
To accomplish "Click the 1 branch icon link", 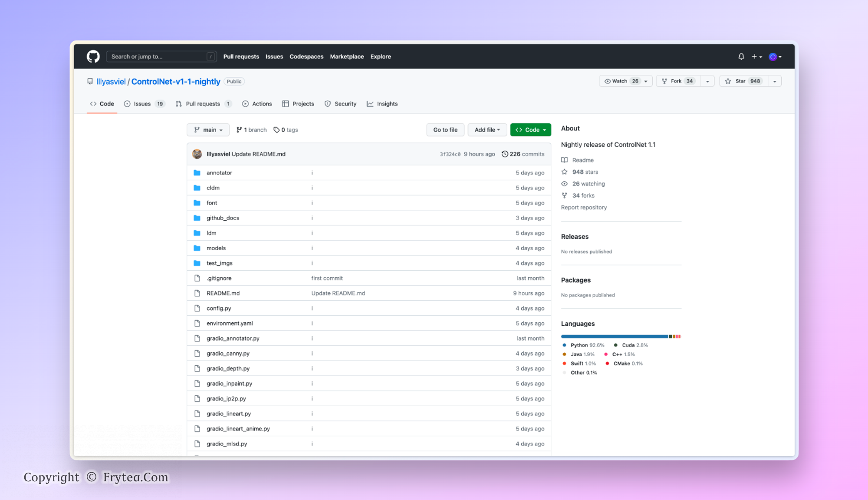I will 239,130.
